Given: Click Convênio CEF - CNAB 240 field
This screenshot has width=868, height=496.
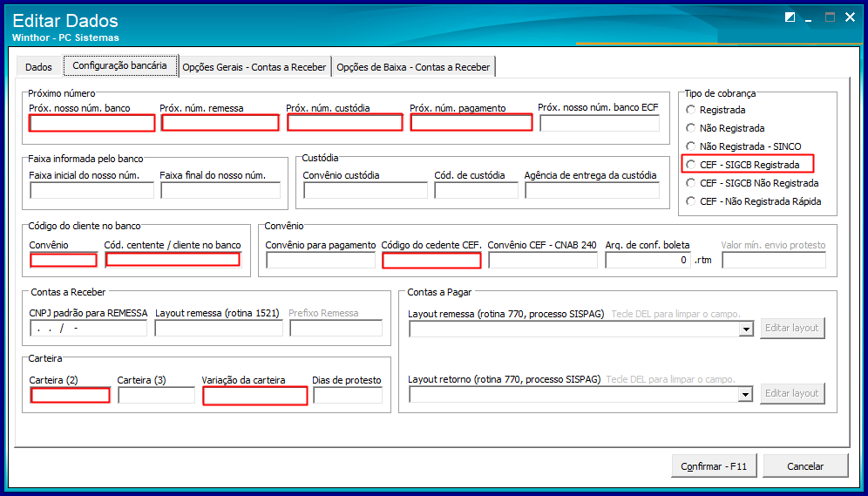Looking at the screenshot, I should [543, 260].
